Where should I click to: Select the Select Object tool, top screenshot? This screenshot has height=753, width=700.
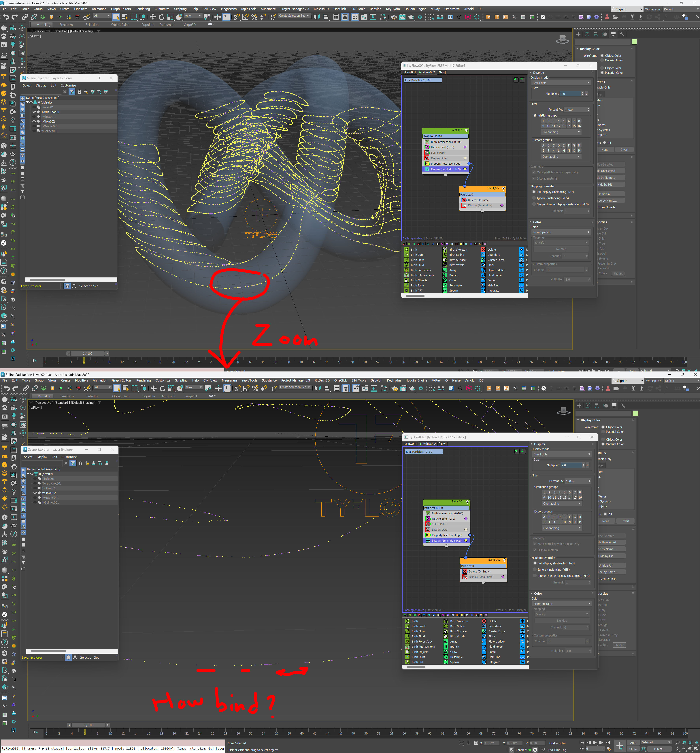click(116, 17)
